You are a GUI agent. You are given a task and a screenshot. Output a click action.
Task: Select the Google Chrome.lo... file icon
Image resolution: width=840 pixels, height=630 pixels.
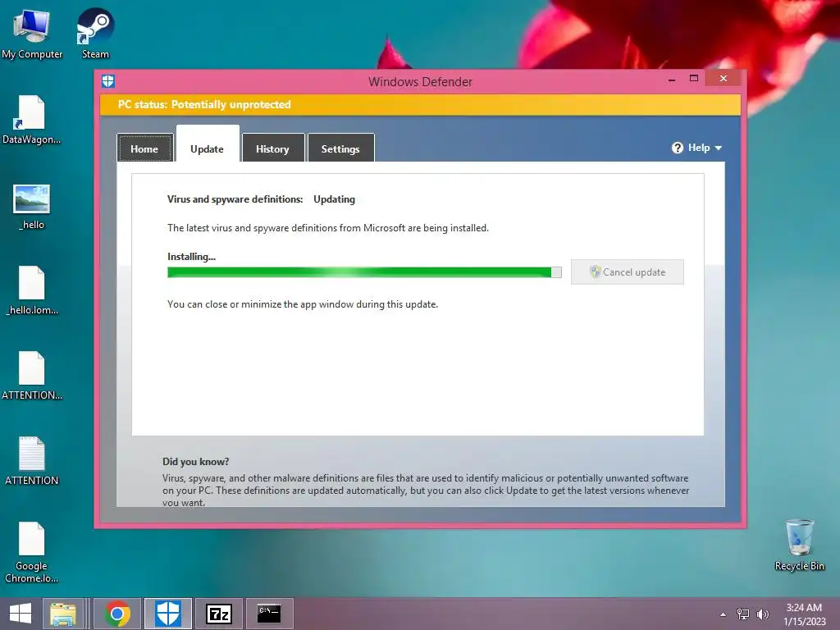pos(32,552)
